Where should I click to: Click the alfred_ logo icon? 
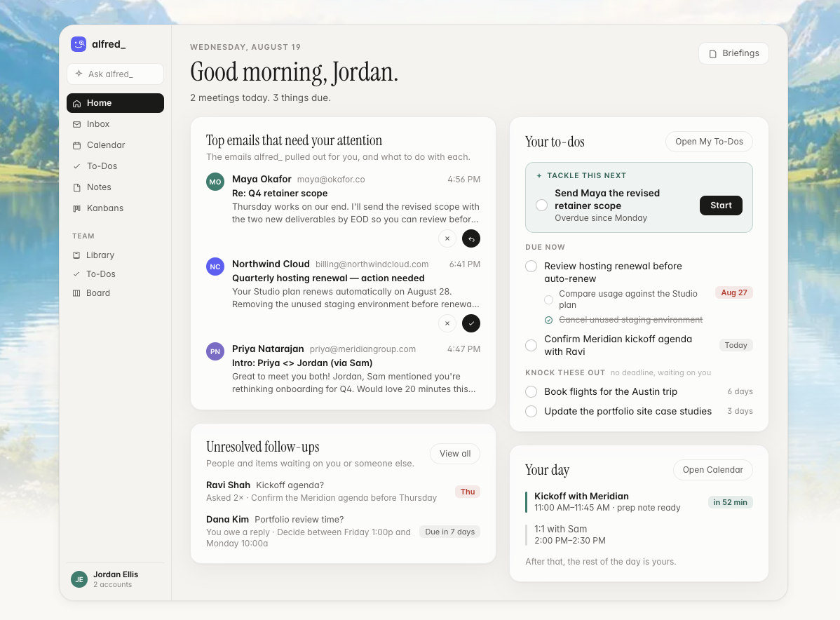pyautogui.click(x=79, y=44)
